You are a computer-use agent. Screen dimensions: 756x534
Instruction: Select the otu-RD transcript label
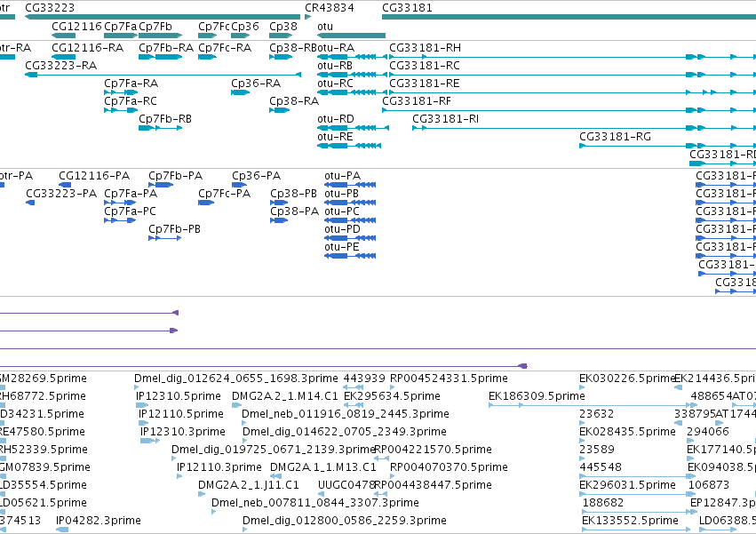click(x=336, y=119)
